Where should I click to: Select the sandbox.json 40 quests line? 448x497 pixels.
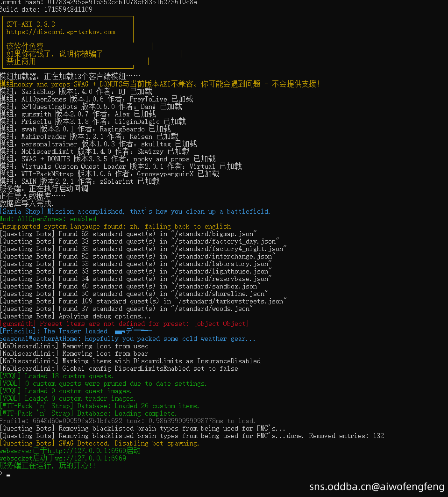(x=130, y=286)
